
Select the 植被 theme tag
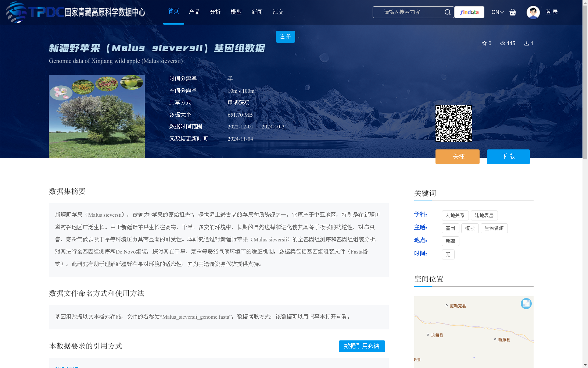pyautogui.click(x=470, y=229)
